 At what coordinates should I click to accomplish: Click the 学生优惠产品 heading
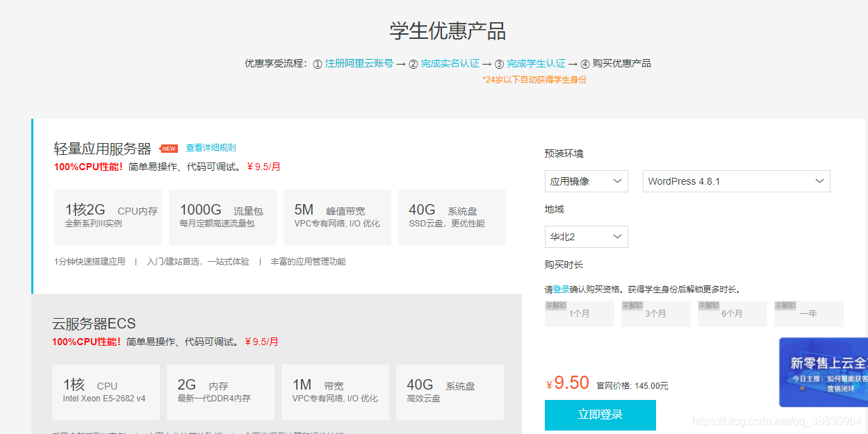[x=448, y=31]
